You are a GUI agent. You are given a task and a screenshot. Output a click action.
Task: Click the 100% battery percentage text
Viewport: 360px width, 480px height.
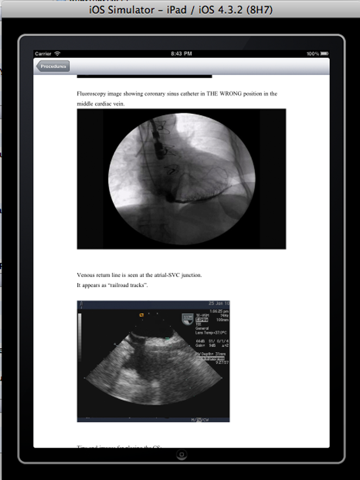(313, 53)
